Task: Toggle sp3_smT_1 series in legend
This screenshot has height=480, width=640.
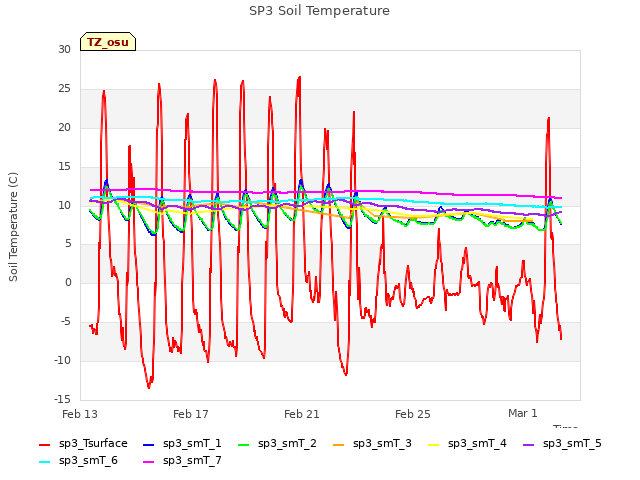Action: pyautogui.click(x=182, y=443)
